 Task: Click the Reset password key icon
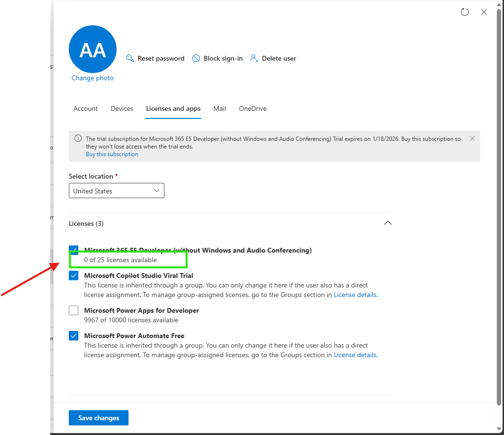tap(130, 58)
